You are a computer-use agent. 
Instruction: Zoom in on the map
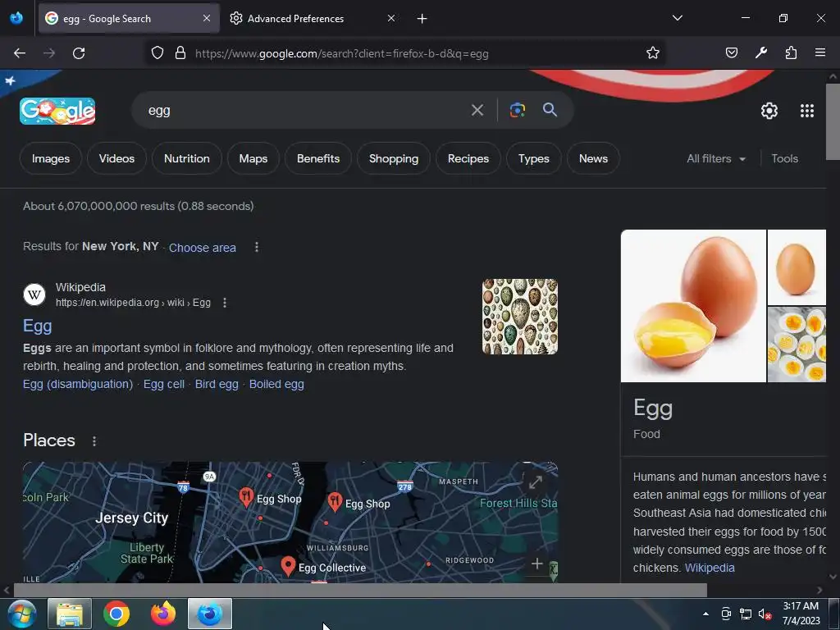click(536, 564)
